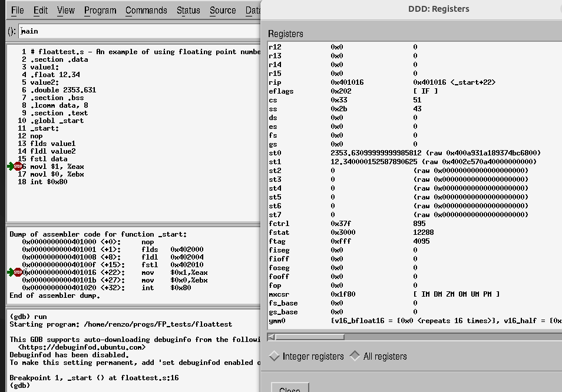Select the ss register row

[415, 109]
